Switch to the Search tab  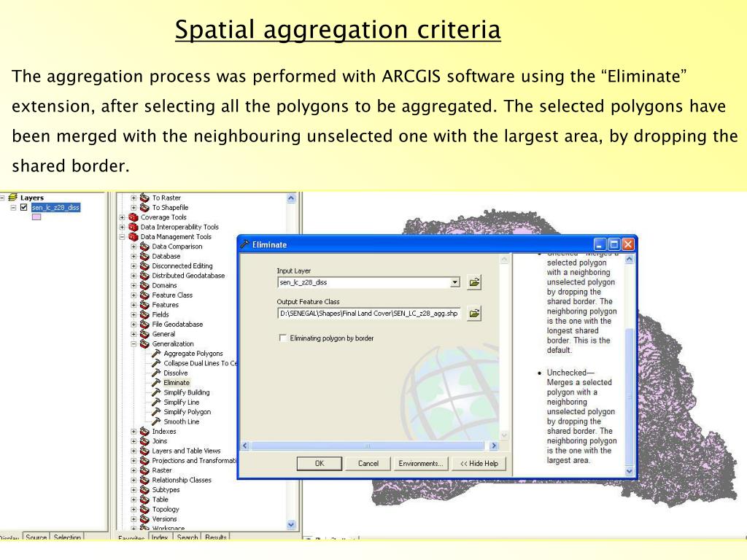187,537
